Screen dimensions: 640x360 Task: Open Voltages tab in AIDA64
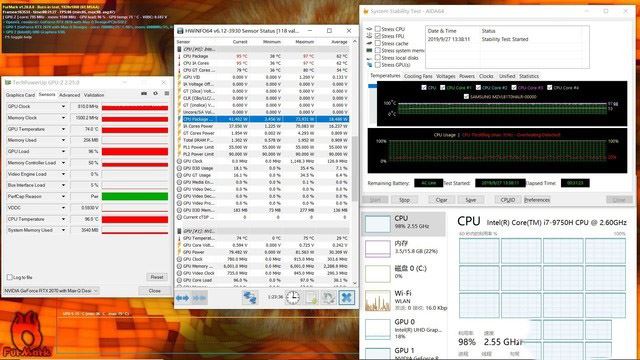[x=445, y=76]
